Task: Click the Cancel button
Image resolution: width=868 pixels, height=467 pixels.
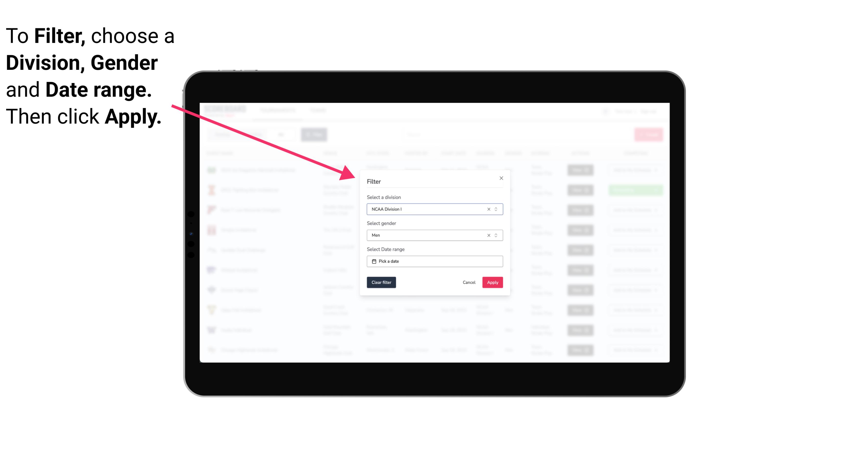Action: (x=469, y=283)
